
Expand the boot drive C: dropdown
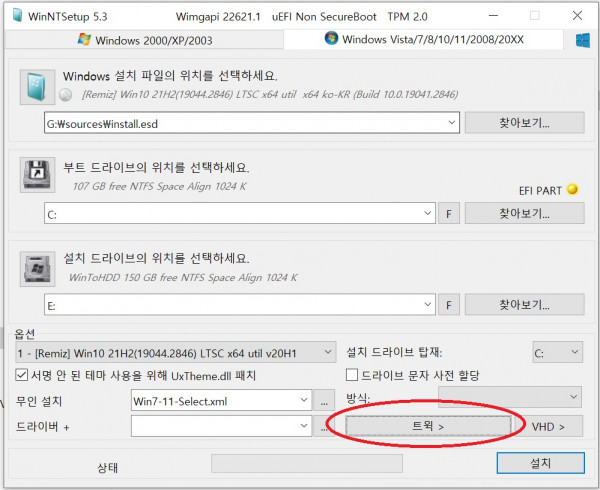(x=427, y=213)
